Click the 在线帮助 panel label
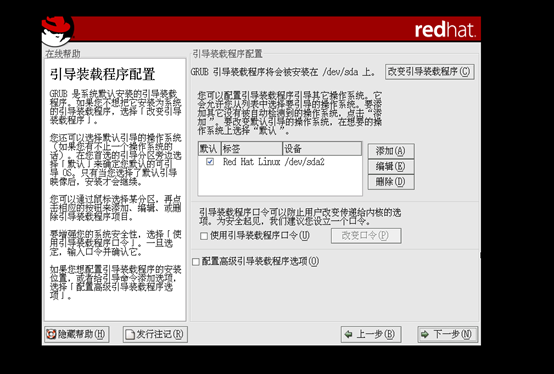 pos(63,54)
